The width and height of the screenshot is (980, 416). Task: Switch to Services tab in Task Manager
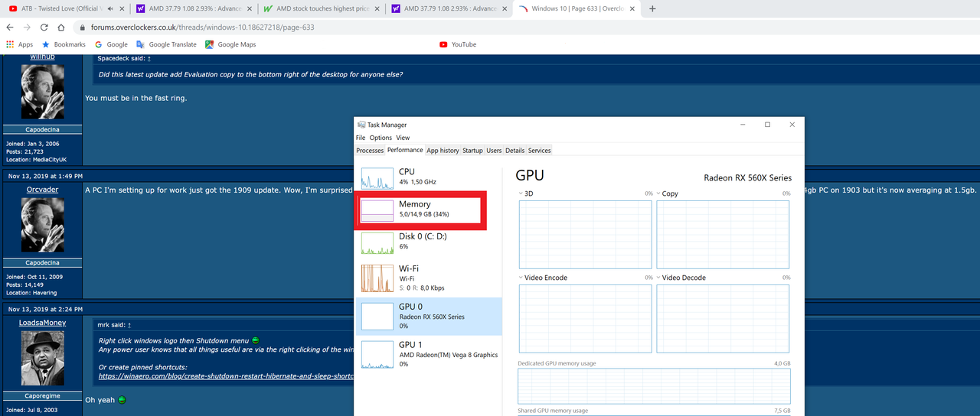539,151
